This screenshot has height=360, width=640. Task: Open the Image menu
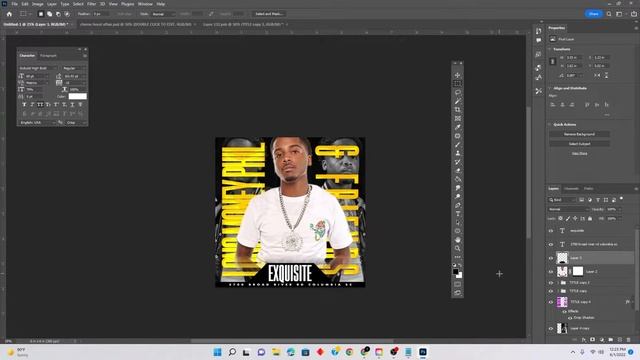[x=38, y=4]
